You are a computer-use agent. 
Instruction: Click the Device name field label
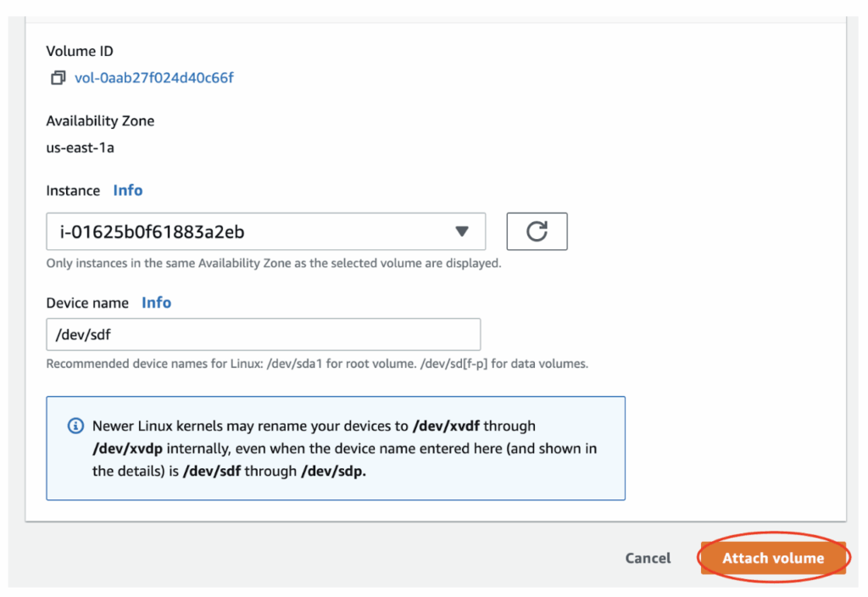[87, 303]
